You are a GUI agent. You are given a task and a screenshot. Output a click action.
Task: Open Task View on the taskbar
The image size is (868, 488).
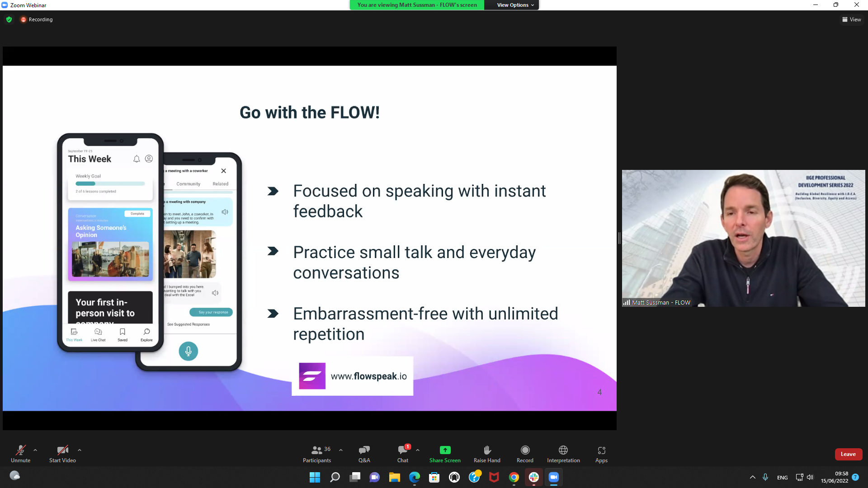click(355, 477)
